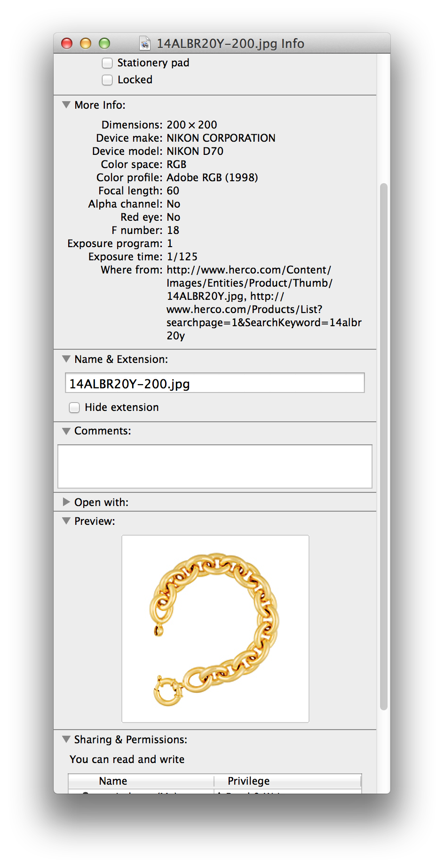Click the Where from URL text

coord(264,303)
